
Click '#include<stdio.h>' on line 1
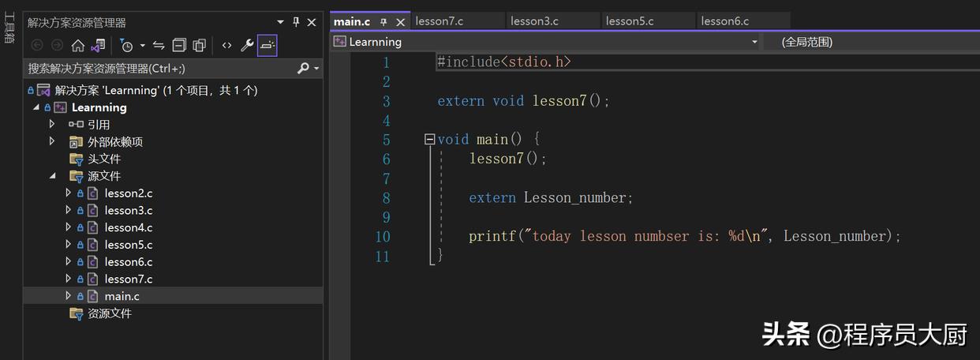tap(504, 62)
